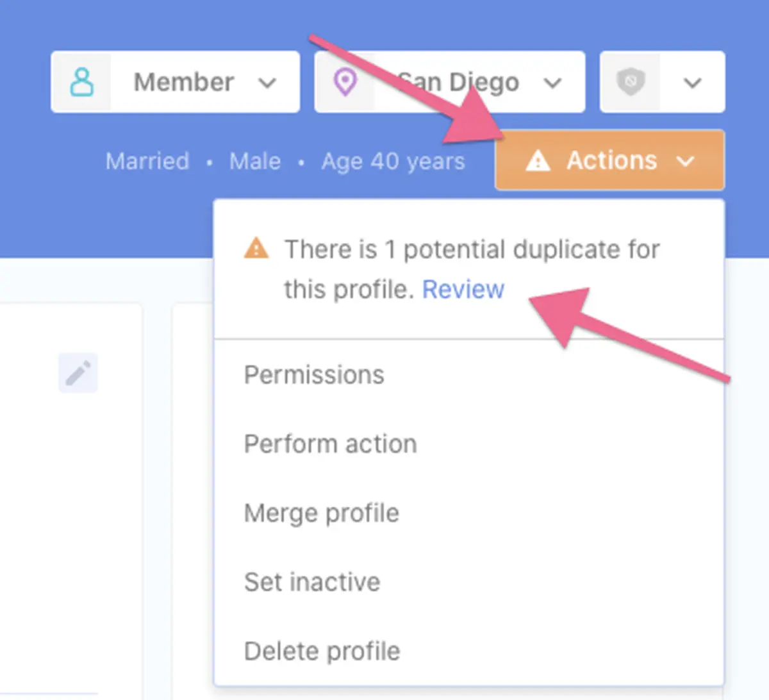Follow the Review duplicate link

point(463,289)
